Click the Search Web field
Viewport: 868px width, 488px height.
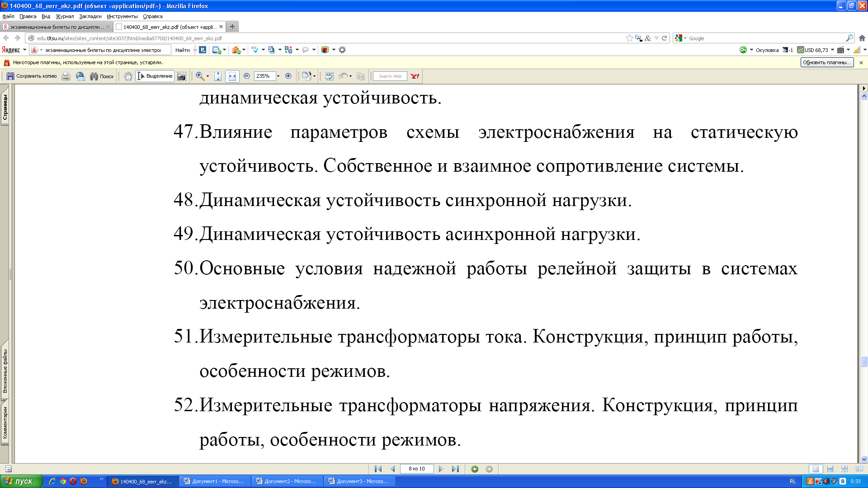[x=390, y=76]
